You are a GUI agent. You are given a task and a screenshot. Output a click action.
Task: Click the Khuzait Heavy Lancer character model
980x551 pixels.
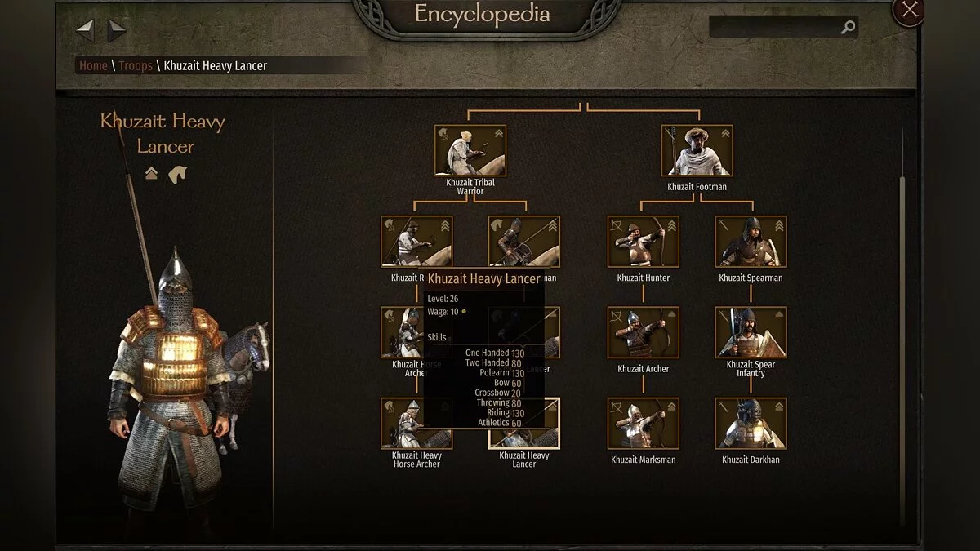pos(170,384)
